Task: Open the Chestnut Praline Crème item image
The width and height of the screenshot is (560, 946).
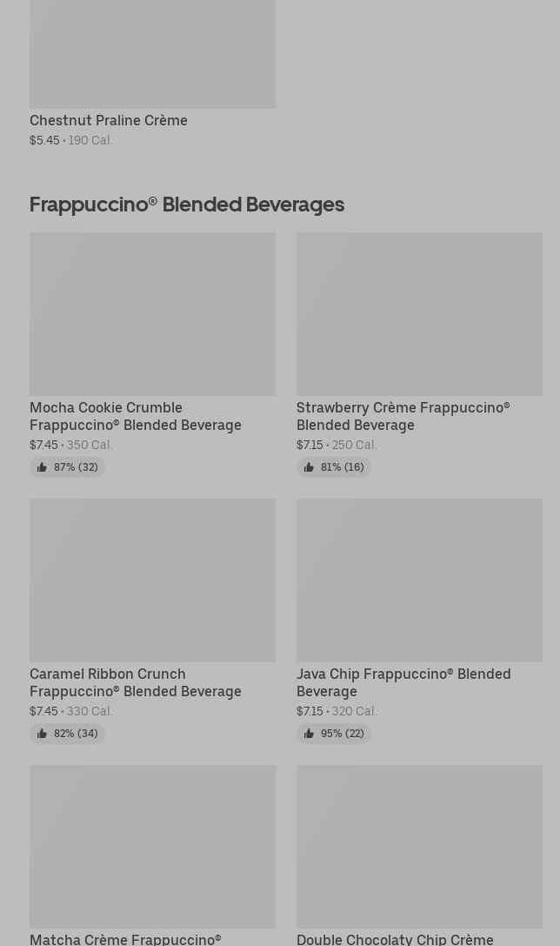Action: point(152,54)
